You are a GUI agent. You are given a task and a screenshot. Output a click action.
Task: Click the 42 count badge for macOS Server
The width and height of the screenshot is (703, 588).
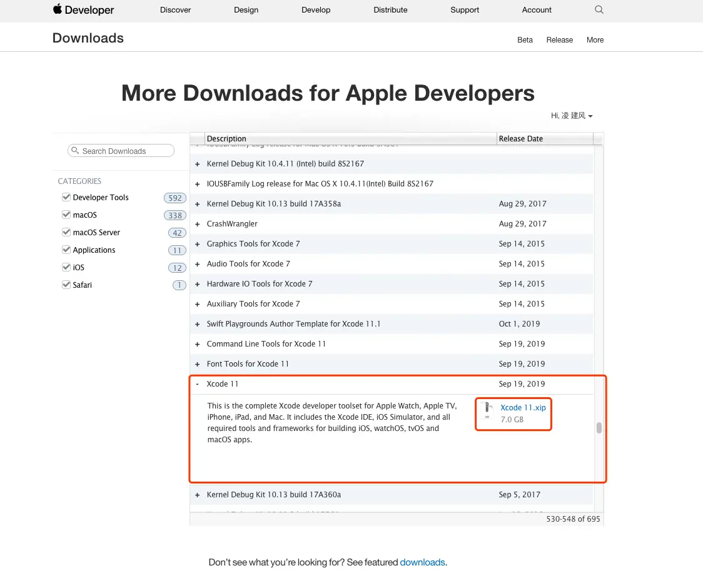click(x=177, y=233)
